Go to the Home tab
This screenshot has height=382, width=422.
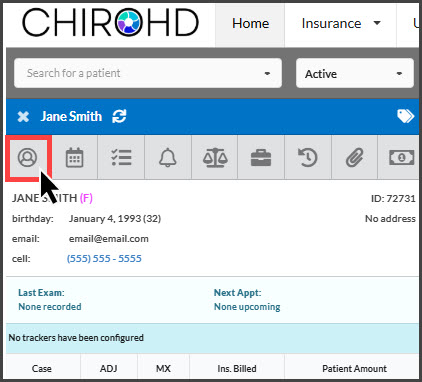(250, 23)
